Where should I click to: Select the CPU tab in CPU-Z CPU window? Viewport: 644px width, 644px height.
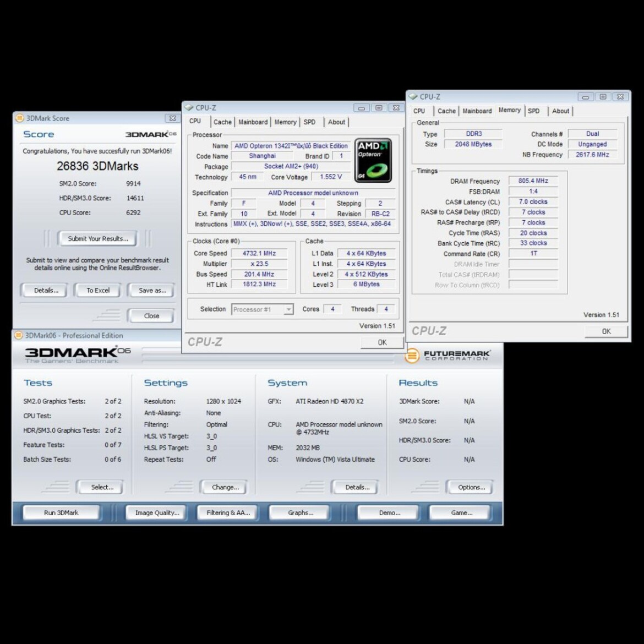pos(195,121)
